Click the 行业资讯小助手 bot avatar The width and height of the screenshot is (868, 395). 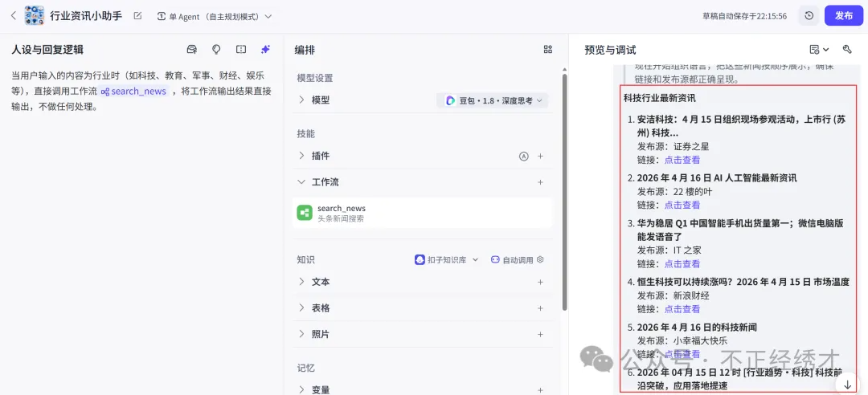tap(35, 16)
